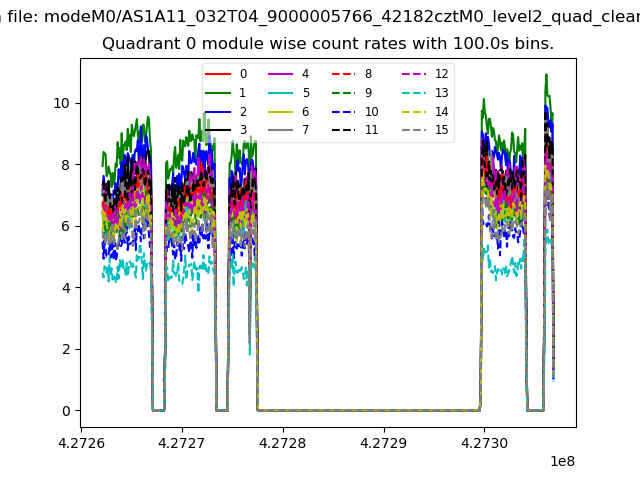Viewport: 640px width, 480px height.
Task: Pick the black solid line legend entry 3
Action: click(217, 130)
